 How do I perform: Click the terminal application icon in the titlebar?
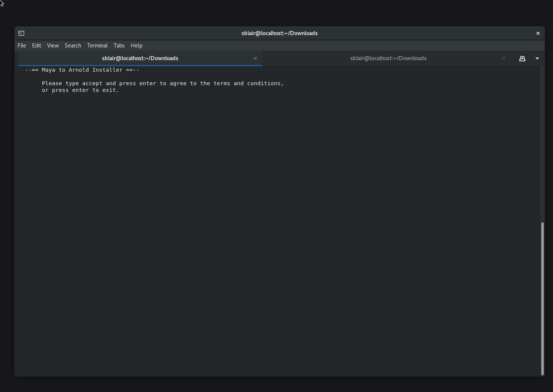point(21,33)
